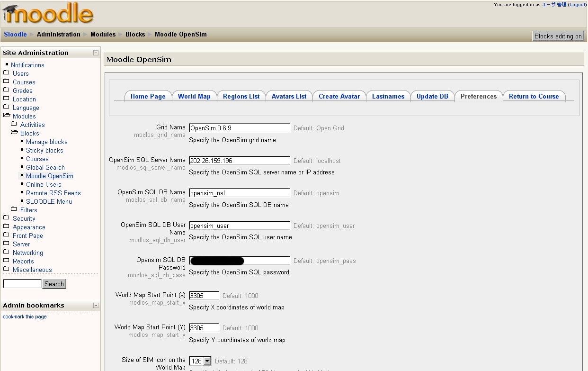Click the Moodle logo
588x371 pixels.
(48, 14)
